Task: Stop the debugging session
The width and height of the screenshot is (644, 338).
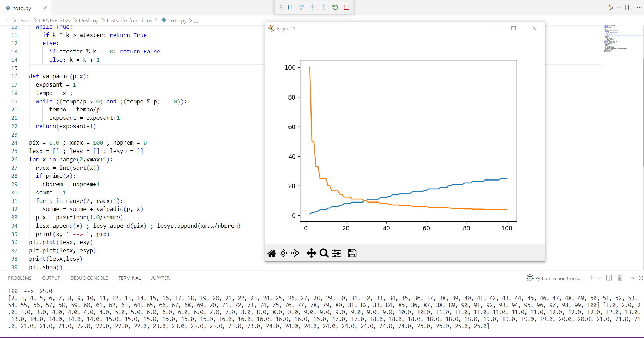Action: 346,7
